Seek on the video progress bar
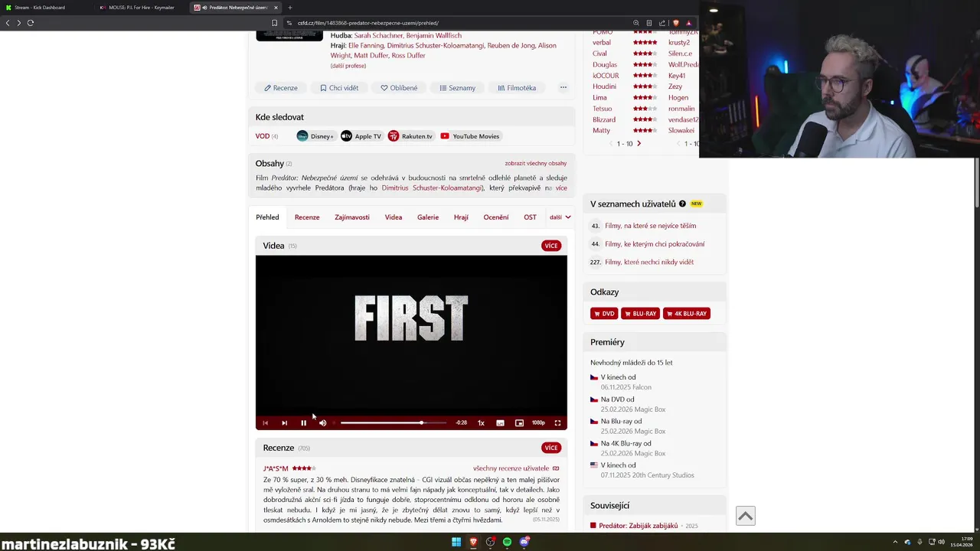The width and height of the screenshot is (980, 551). point(394,422)
